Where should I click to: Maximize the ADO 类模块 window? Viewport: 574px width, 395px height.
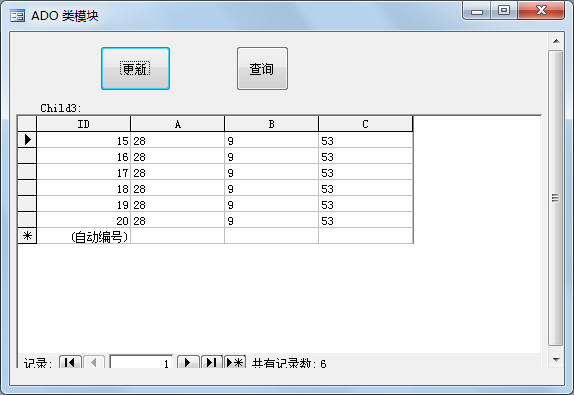point(504,10)
